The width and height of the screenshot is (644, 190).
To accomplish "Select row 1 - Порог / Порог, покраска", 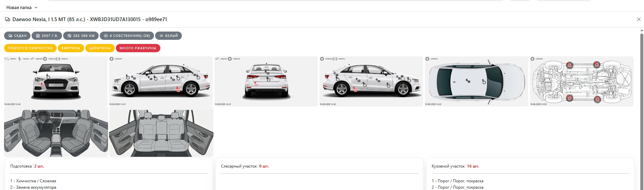I will [x=457, y=181].
